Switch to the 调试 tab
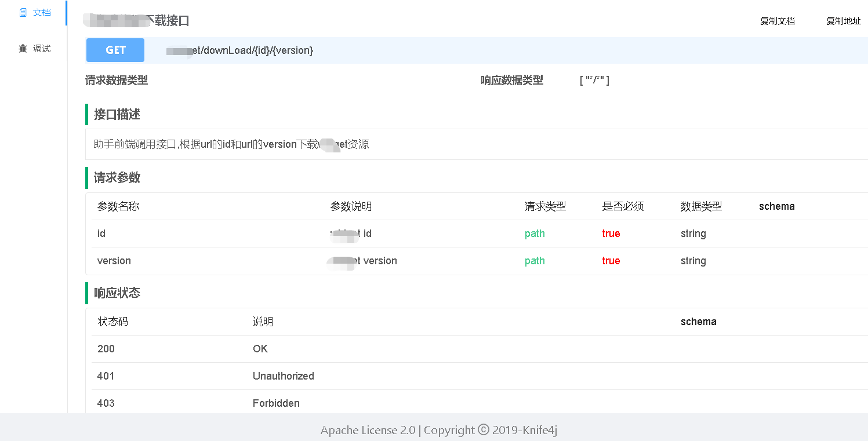This screenshot has height=441, width=868. 34,49
